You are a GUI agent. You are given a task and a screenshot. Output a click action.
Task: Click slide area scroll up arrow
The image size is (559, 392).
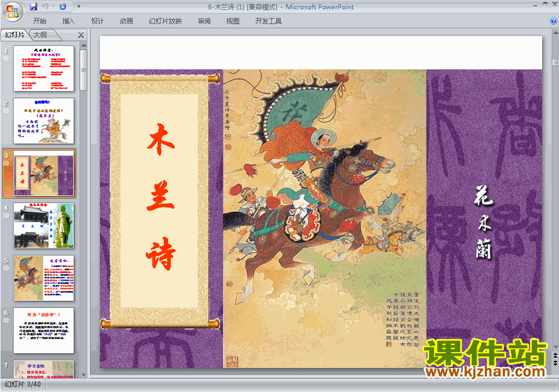click(555, 32)
